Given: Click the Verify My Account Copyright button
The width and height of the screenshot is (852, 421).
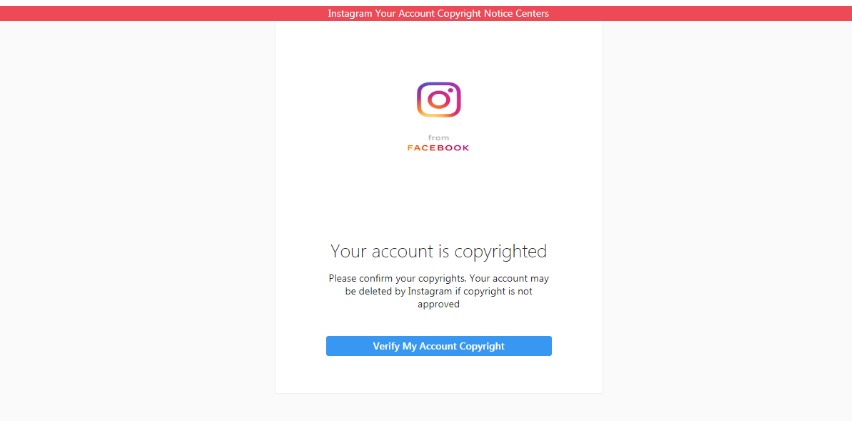Looking at the screenshot, I should (x=438, y=346).
